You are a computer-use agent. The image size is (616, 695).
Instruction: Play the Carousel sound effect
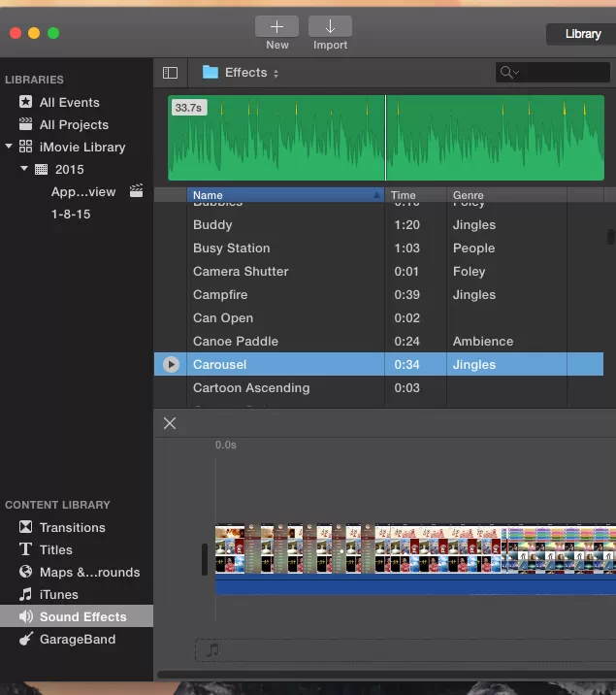(x=171, y=364)
